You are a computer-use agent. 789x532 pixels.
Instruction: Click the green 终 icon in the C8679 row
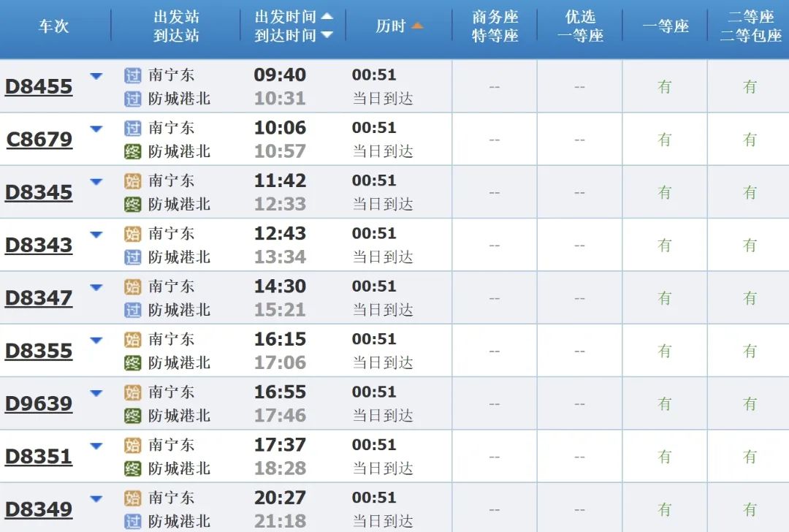pos(132,151)
